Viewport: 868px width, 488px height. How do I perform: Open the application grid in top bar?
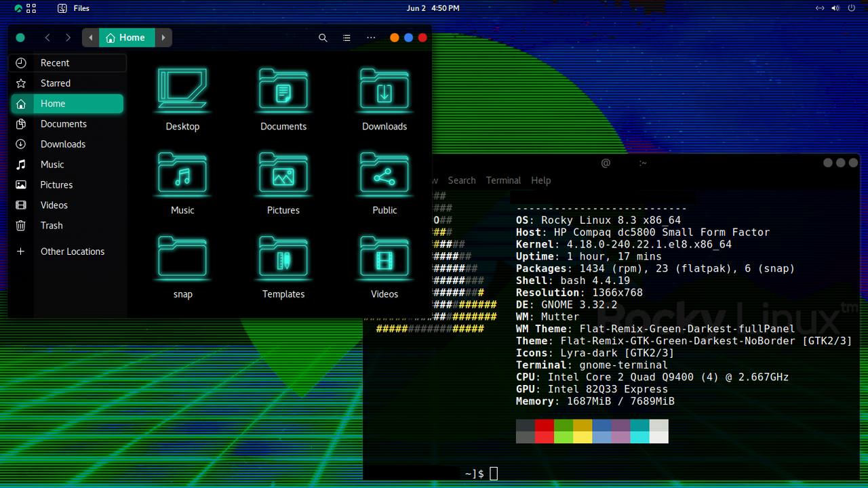click(x=31, y=8)
